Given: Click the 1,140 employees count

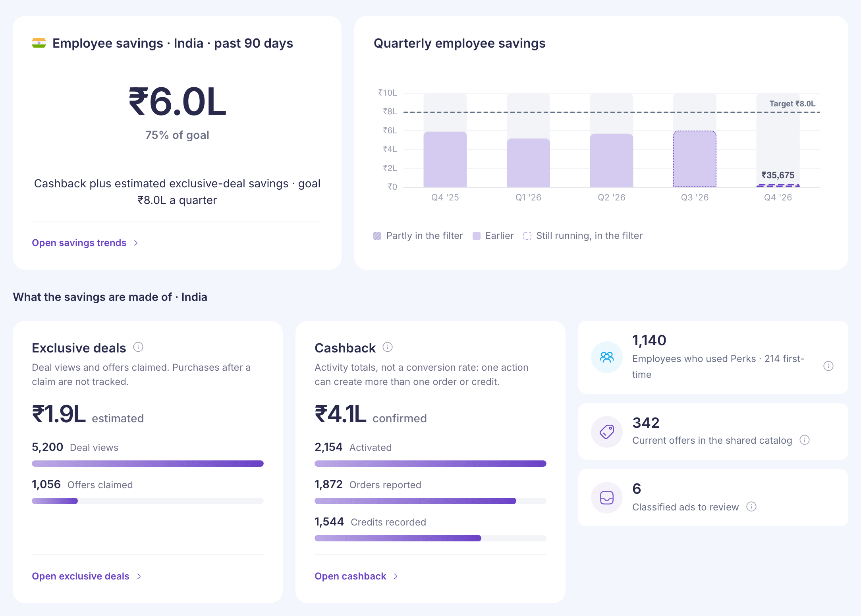Looking at the screenshot, I should [649, 340].
